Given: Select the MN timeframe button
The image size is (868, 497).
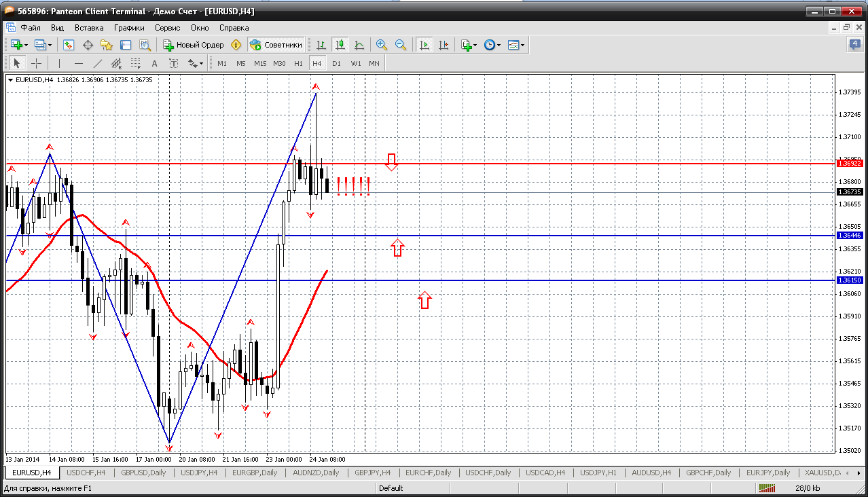Looking at the screenshot, I should coord(374,63).
